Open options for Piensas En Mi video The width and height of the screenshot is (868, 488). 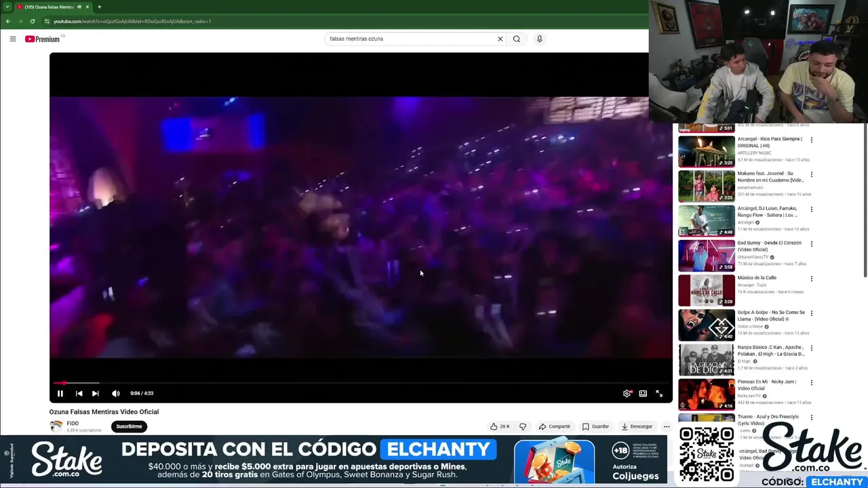tap(811, 382)
